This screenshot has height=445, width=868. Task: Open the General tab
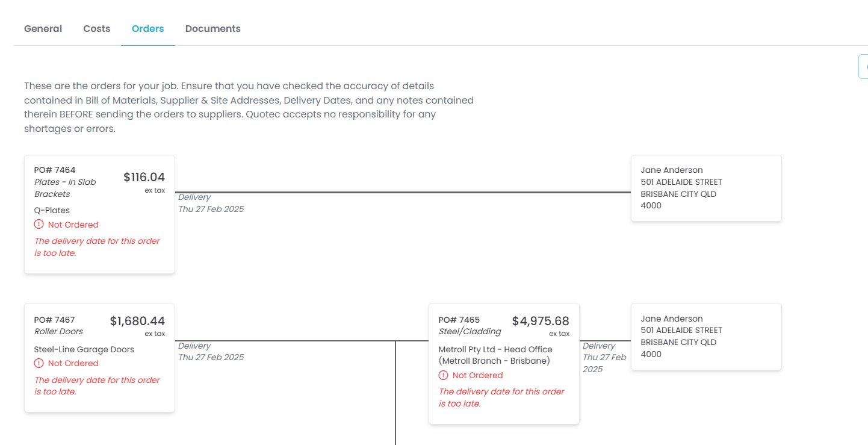pyautogui.click(x=43, y=28)
